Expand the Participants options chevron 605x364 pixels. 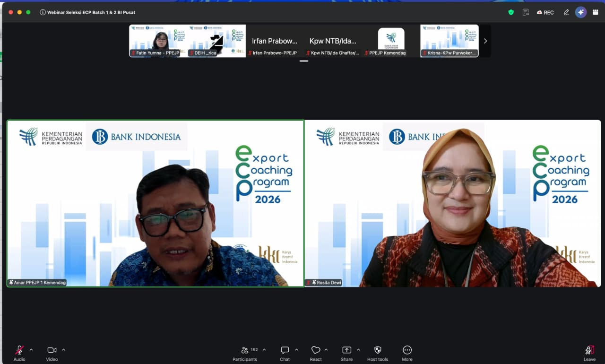point(264,350)
